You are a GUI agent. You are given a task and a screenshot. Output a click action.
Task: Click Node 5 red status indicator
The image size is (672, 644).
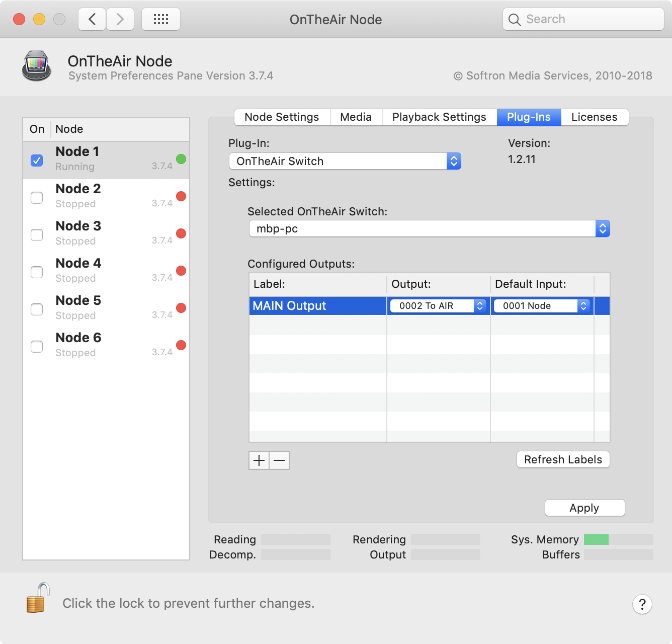click(x=181, y=308)
